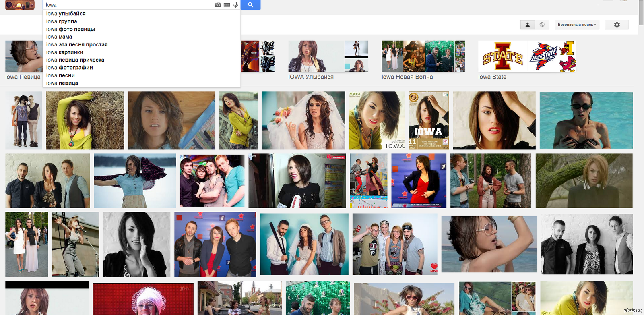The width and height of the screenshot is (644, 315).
Task: Click the Iowa State Cyclones bird logo thumbnail
Action: pos(544,56)
